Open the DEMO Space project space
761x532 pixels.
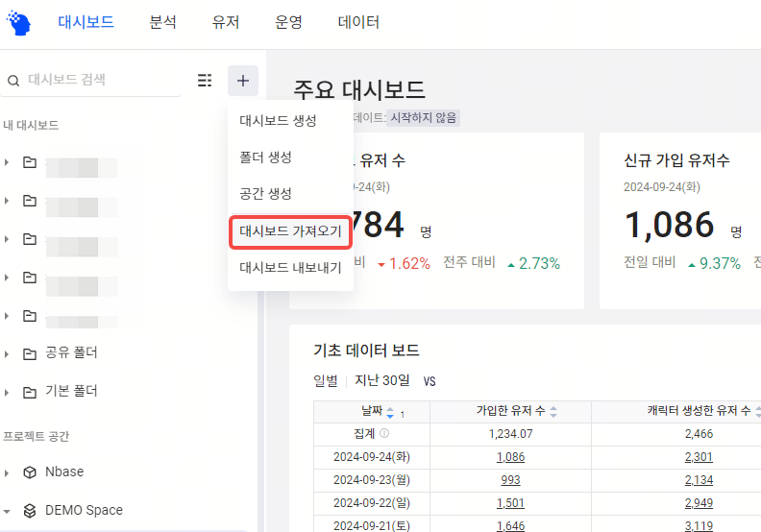click(84, 510)
